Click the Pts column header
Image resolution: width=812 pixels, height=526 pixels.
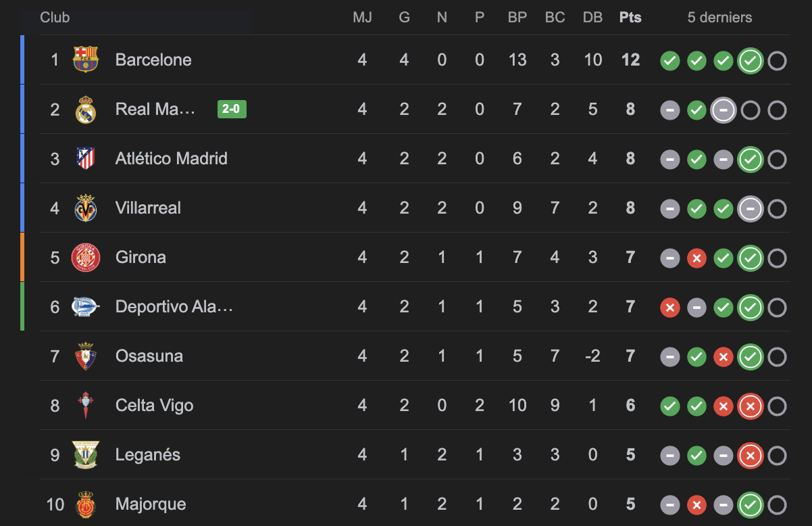point(630,18)
